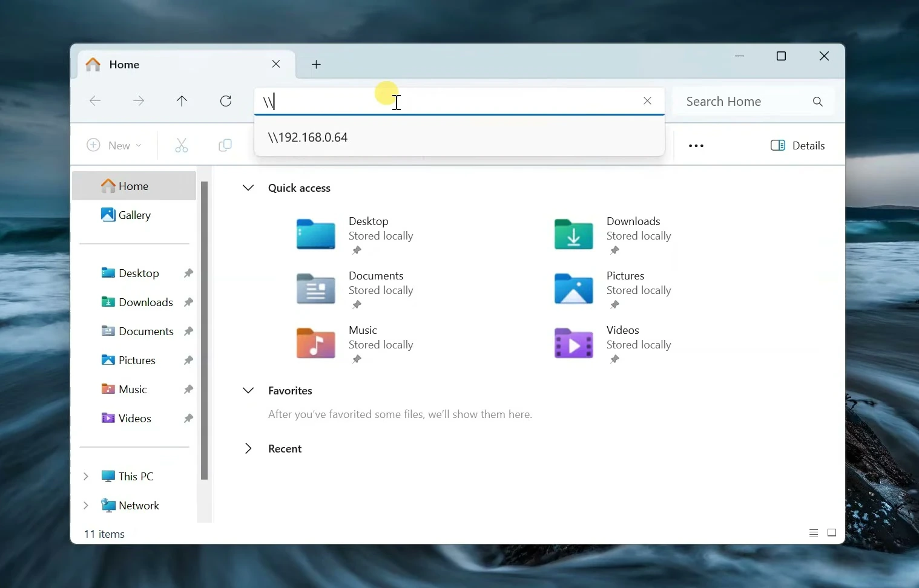Select the Home tab
919x588 pixels.
(186, 64)
